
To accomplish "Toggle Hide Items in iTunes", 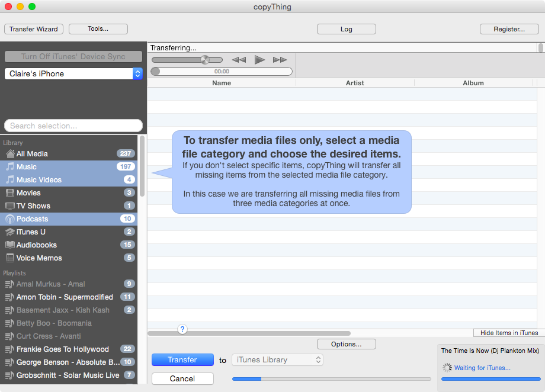I will click(x=509, y=333).
